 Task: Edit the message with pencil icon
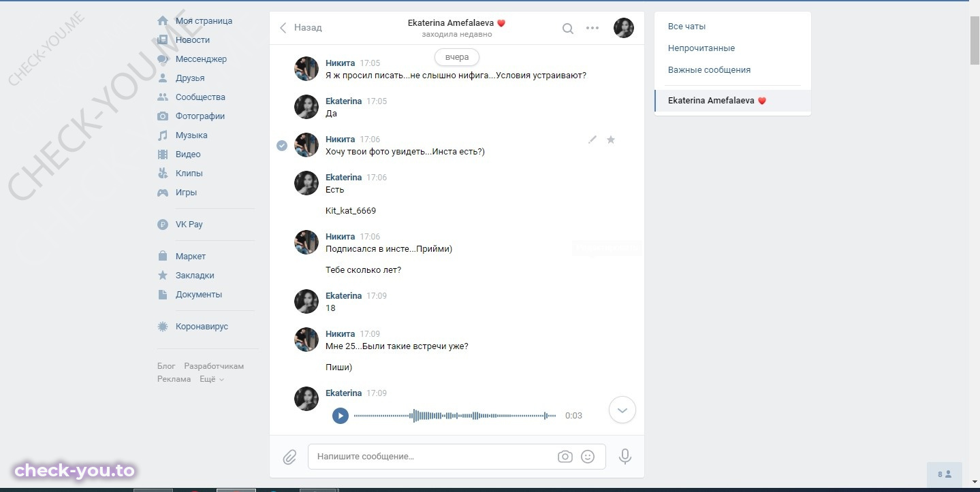click(x=592, y=140)
